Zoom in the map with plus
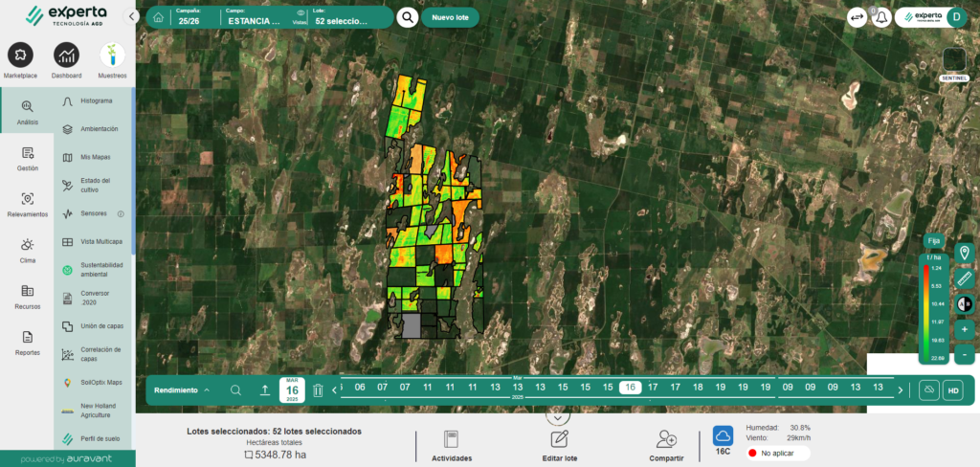Screen dimensions: 980x467 point(965,329)
